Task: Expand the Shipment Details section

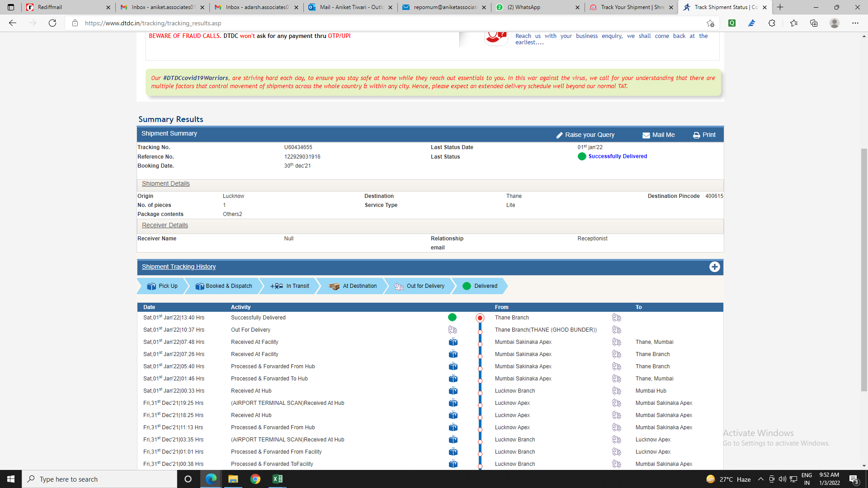Action: pyautogui.click(x=165, y=183)
